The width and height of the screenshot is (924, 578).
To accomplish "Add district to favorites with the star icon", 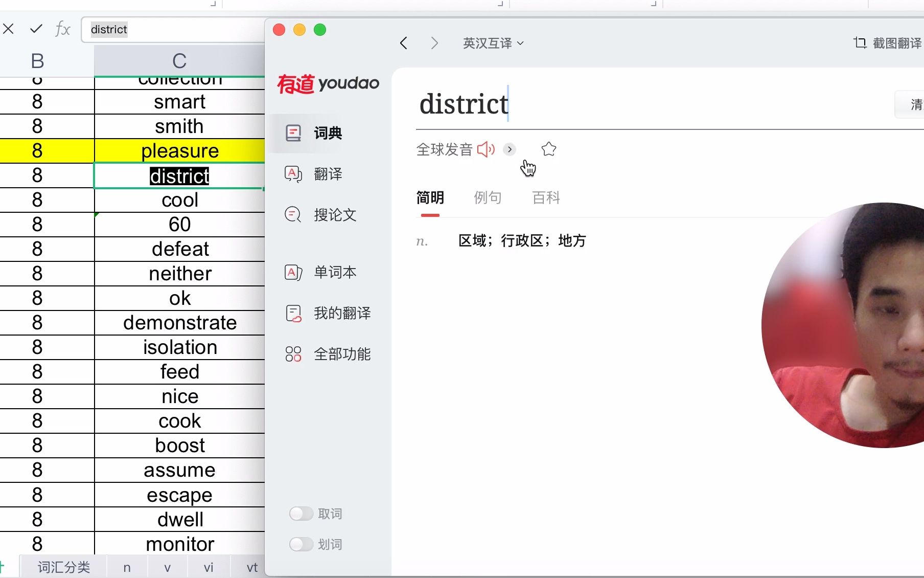I will pyautogui.click(x=549, y=149).
